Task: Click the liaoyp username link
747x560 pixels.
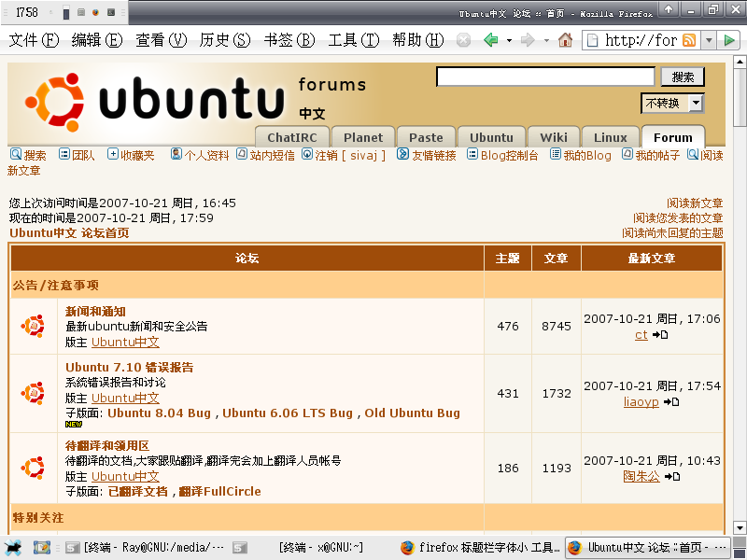Action: (641, 402)
